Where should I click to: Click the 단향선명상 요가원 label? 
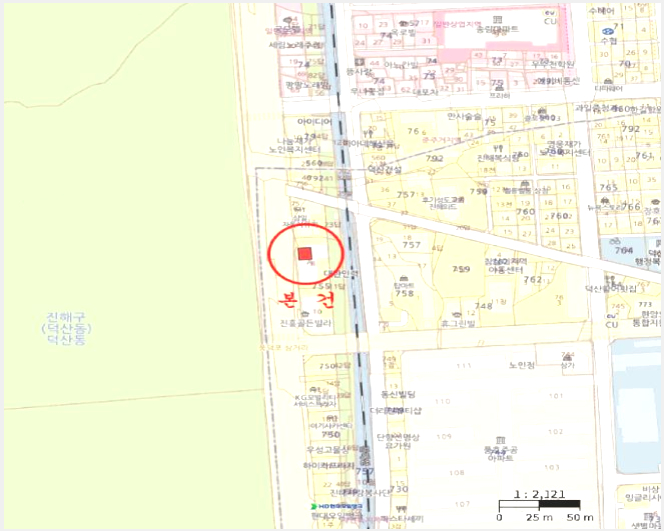(x=398, y=441)
